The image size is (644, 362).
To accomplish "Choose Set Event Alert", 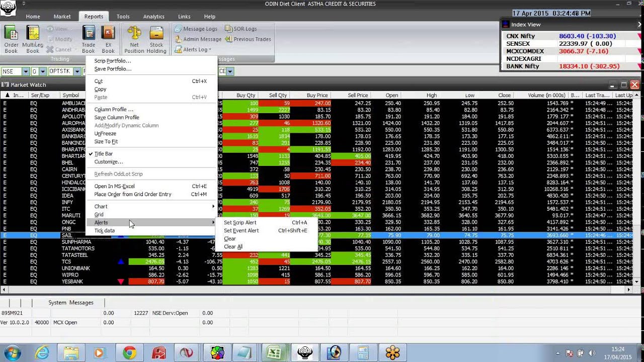I will tap(266, 231).
